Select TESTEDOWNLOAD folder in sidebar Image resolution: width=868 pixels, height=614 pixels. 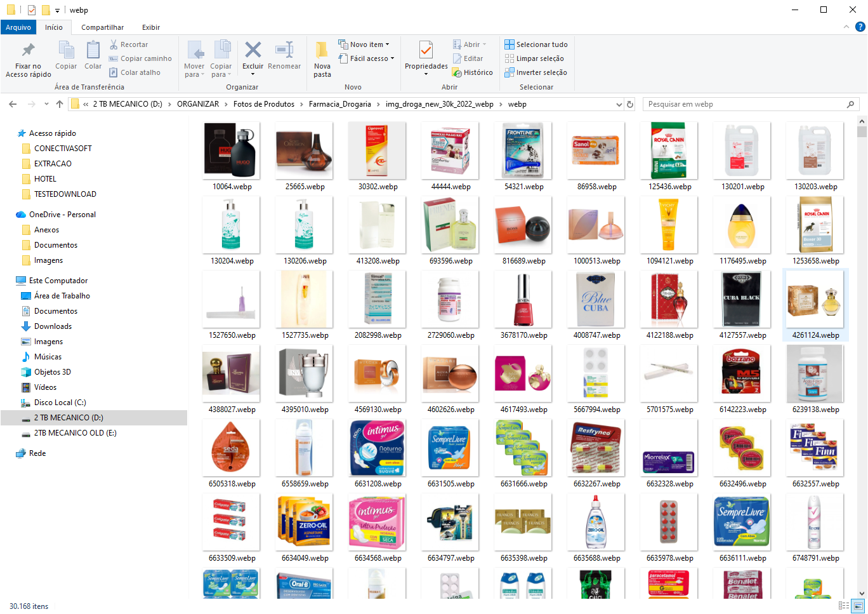click(65, 194)
